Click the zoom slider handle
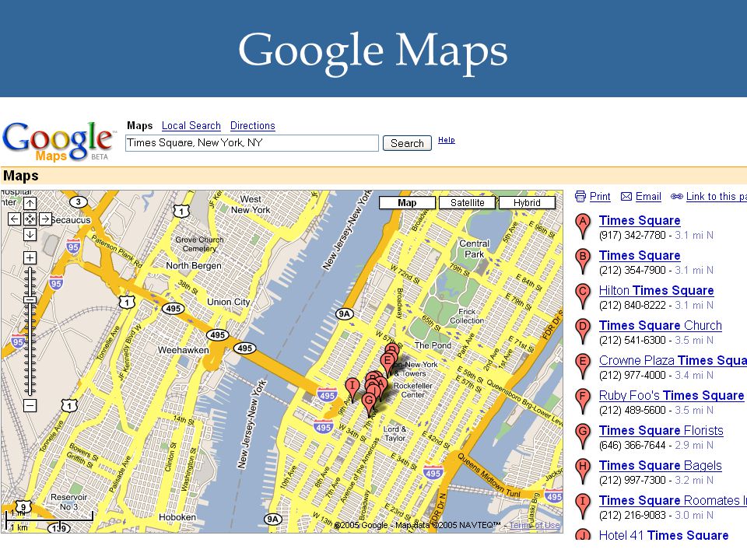The image size is (747, 560). pos(30,299)
